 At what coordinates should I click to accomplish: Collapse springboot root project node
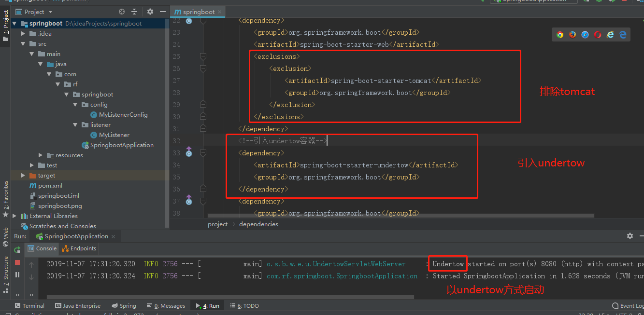14,23
